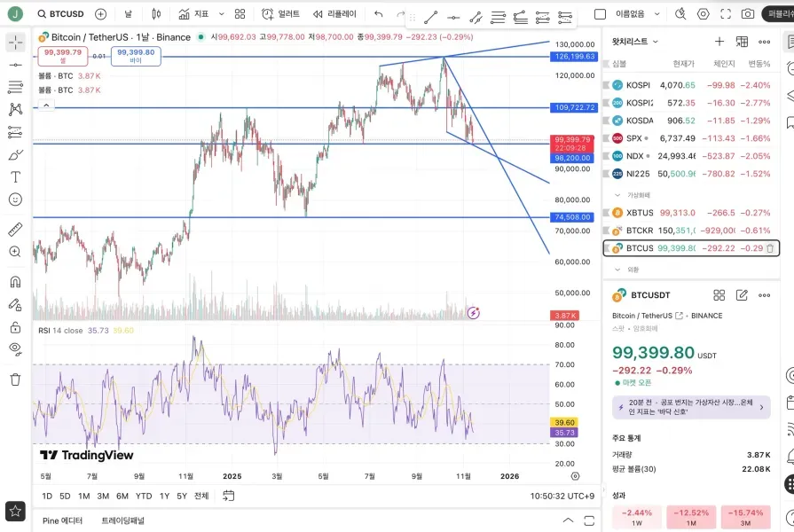
Task: Activate the magnet snap mode
Action: point(16,281)
